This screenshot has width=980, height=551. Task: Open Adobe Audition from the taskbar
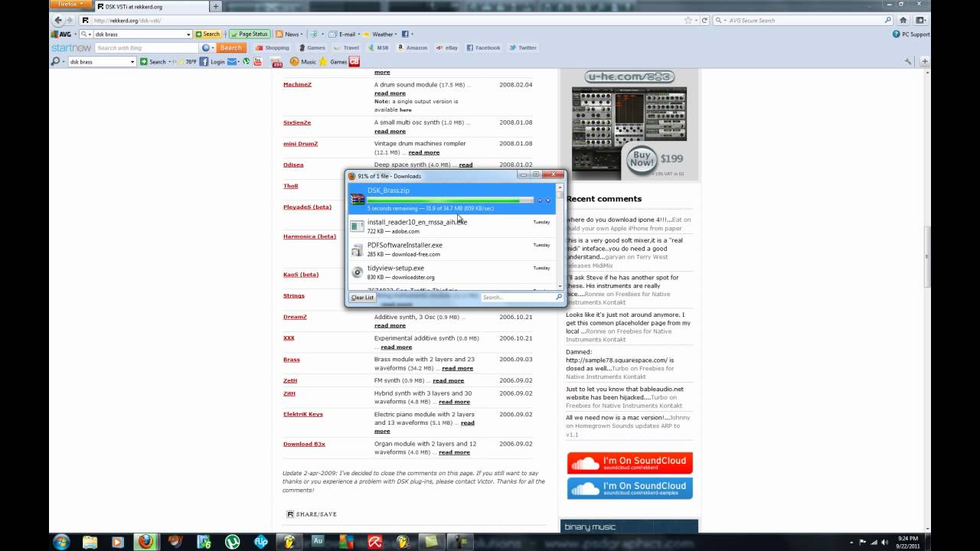tap(317, 542)
